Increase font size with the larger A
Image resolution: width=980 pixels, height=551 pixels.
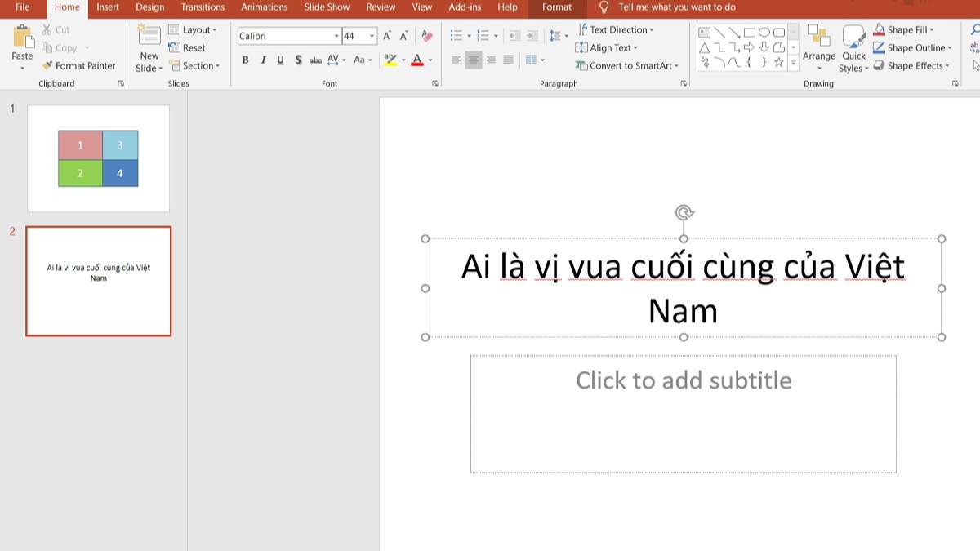(x=388, y=36)
